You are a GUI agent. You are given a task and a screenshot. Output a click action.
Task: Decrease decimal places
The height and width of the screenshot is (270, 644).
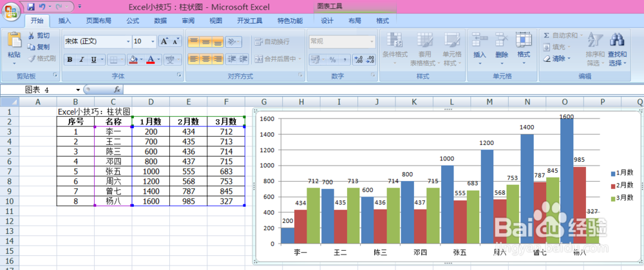[370, 59]
